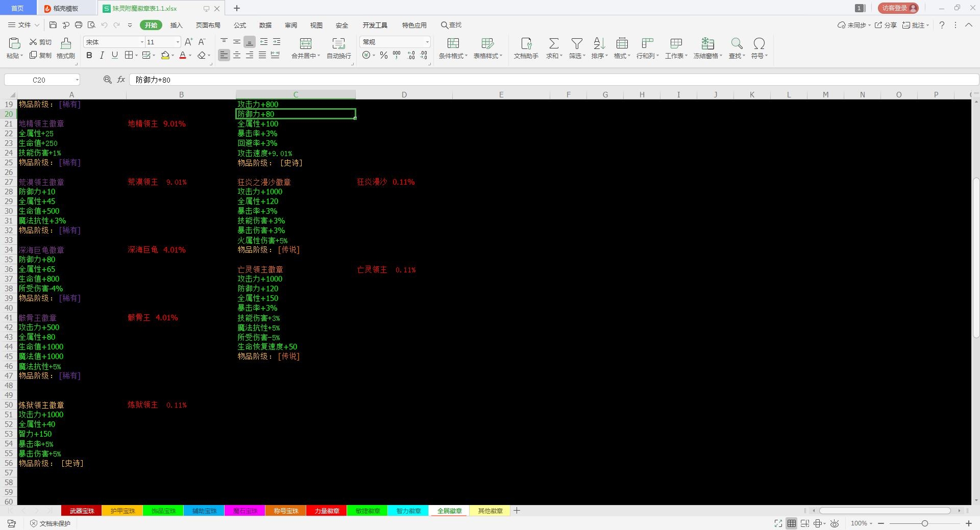Click the 访客登录 login button
The height and width of the screenshot is (530, 980).
898,8
